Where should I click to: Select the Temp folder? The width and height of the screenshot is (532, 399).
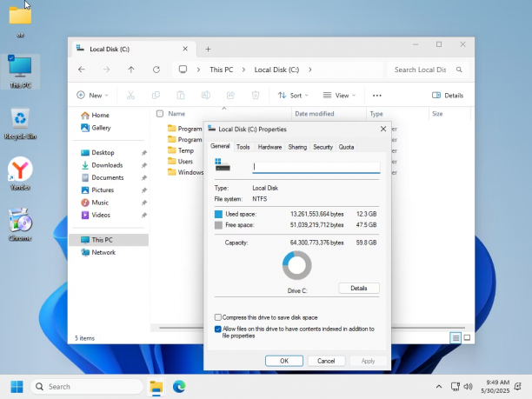(181, 150)
